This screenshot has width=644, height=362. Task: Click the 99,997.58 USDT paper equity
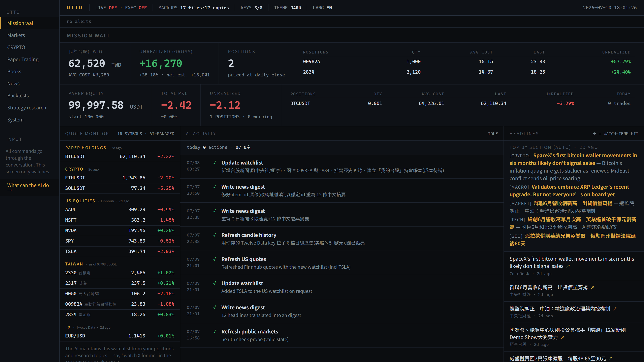pos(106,105)
